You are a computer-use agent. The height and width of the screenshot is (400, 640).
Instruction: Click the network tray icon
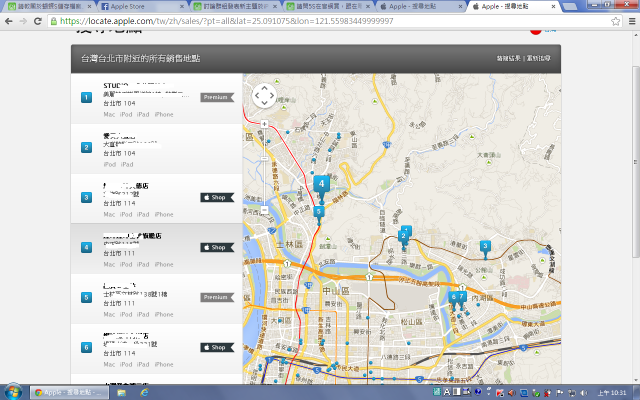click(x=572, y=393)
